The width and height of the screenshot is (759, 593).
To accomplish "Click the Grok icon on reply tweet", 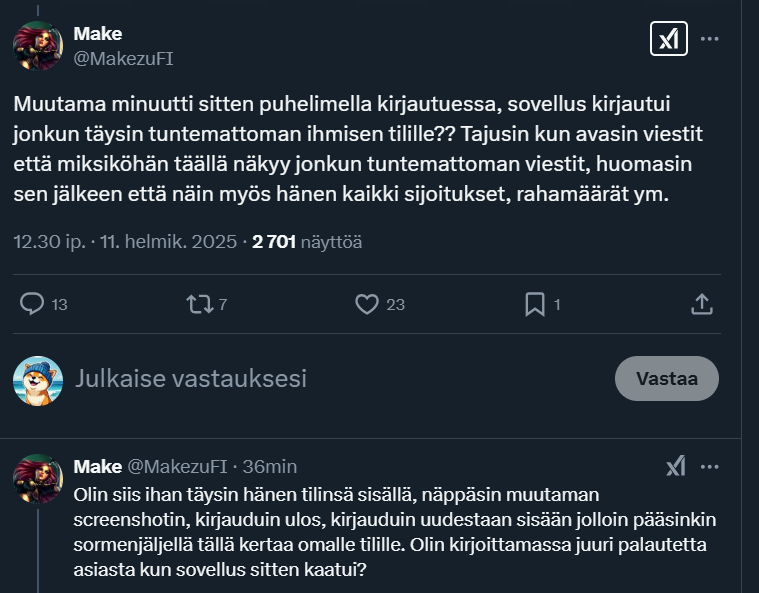I will pyautogui.click(x=677, y=466).
